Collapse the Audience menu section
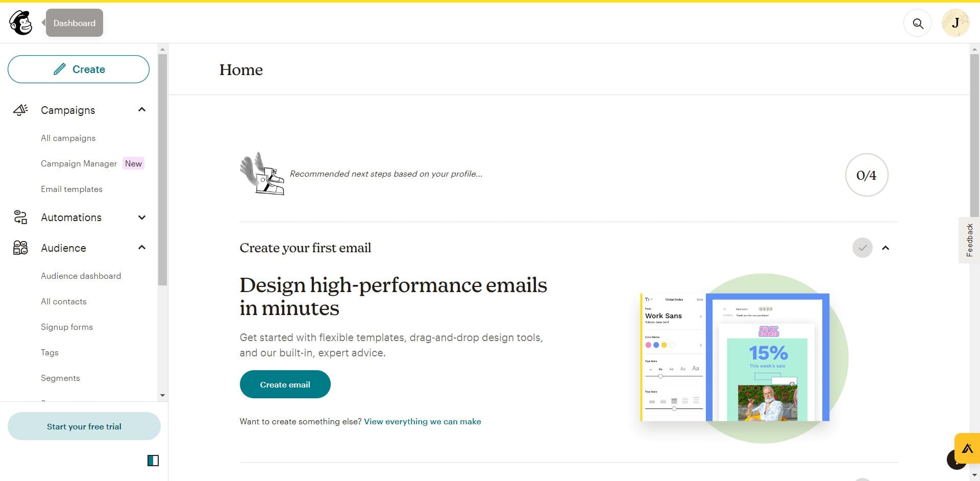This screenshot has height=481, width=980. [x=142, y=248]
